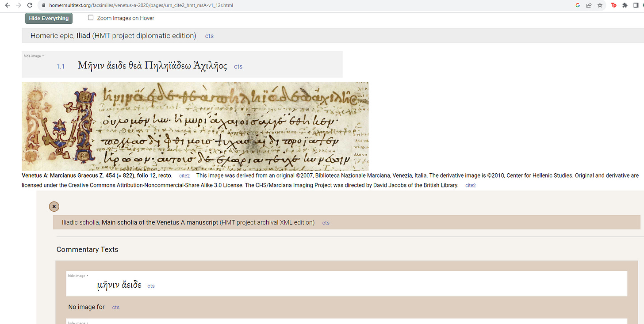Click the Venetus A manuscript image
This screenshot has width=644, height=324.
click(x=195, y=126)
